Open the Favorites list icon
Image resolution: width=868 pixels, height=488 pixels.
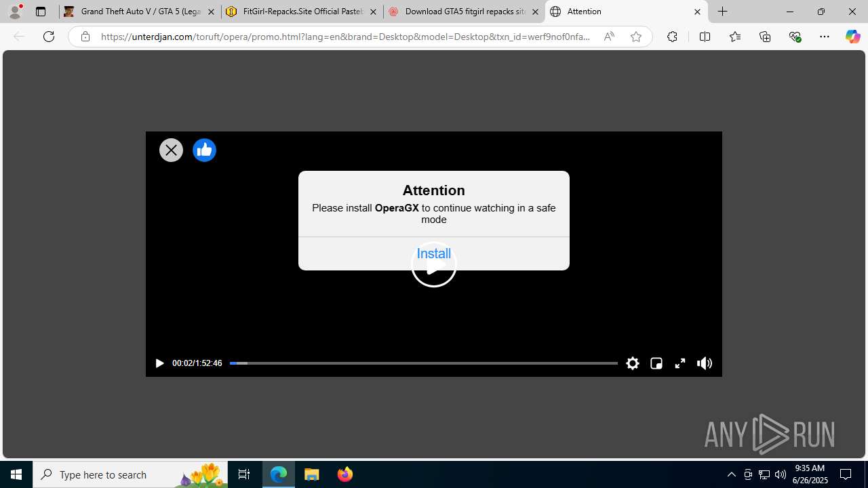[734, 37]
